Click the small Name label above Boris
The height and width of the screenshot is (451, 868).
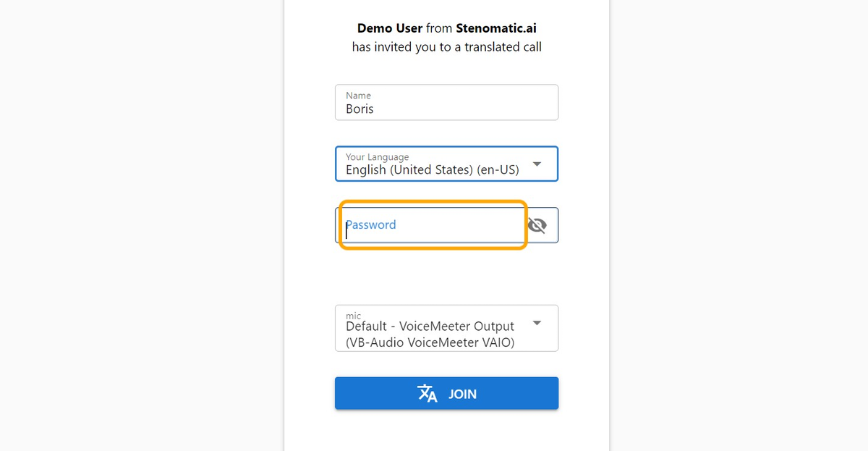coord(358,96)
